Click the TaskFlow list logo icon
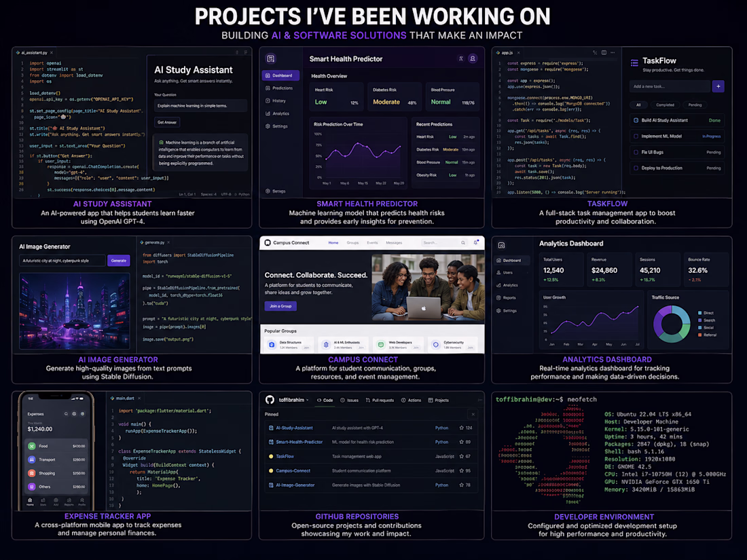 point(634,62)
